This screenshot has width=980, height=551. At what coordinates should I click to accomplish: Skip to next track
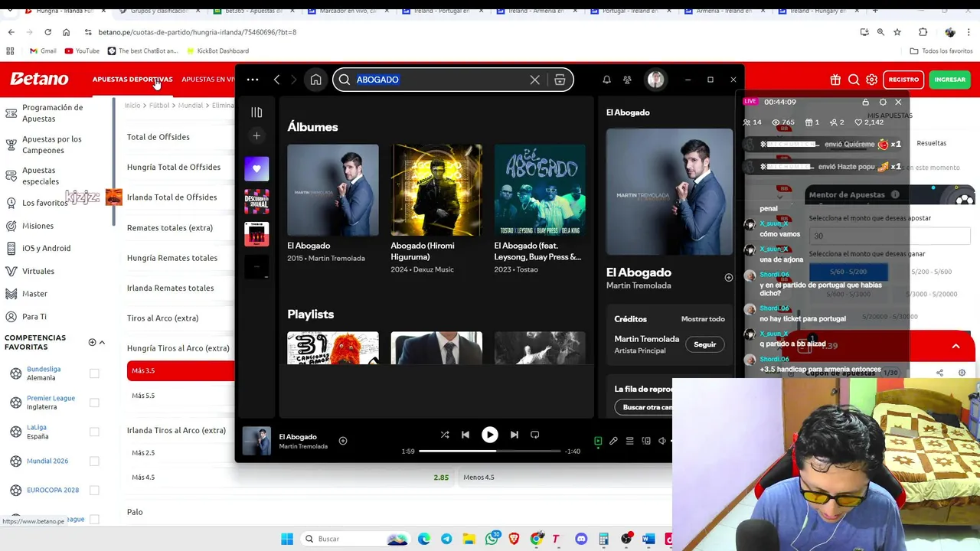coord(514,435)
